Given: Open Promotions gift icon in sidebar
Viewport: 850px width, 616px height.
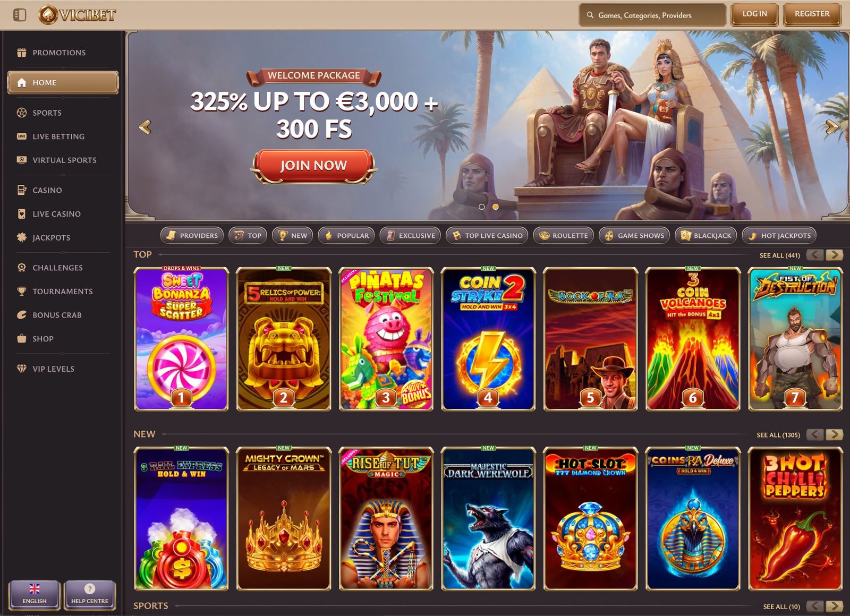Looking at the screenshot, I should tap(22, 53).
